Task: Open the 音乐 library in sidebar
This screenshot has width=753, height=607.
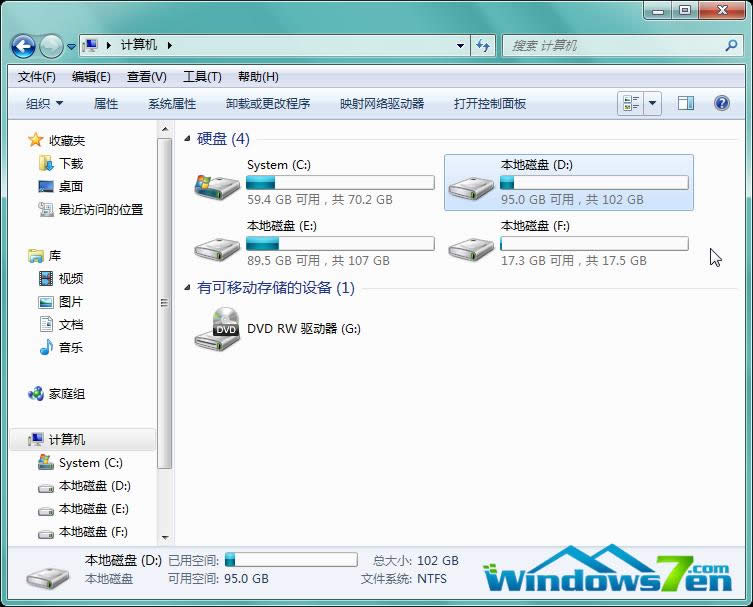Action: (70, 347)
